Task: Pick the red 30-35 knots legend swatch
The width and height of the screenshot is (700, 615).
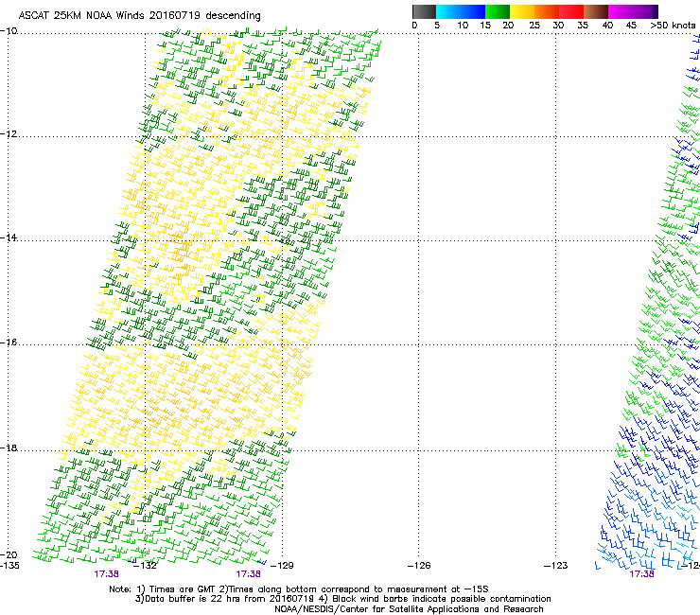Action: click(571, 11)
